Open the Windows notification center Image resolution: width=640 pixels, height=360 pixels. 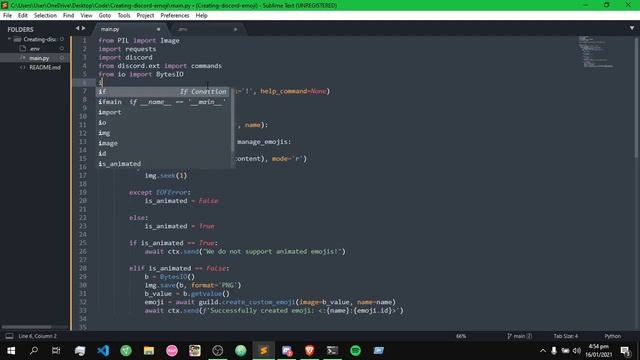coord(625,351)
